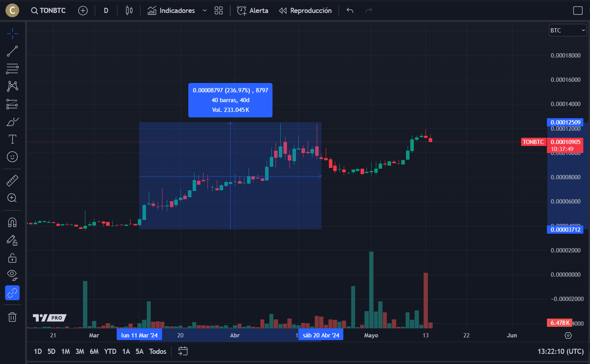The width and height of the screenshot is (590, 364).
Task: Open chart axis settings gear
Action: 568,335
